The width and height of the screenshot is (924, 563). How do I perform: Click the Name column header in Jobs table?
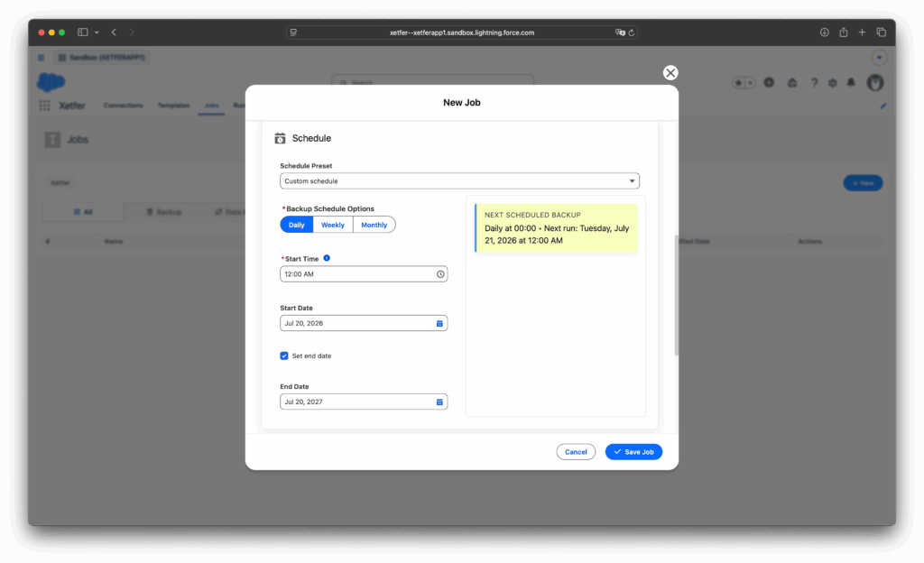tap(114, 242)
